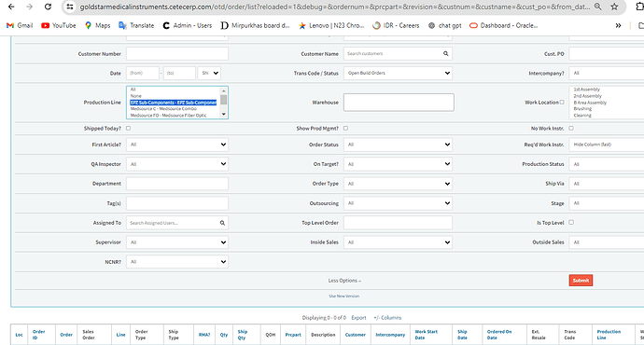This screenshot has height=345, width=644.
Task: Click the Customer Name search magnifier icon
Action: point(445,54)
